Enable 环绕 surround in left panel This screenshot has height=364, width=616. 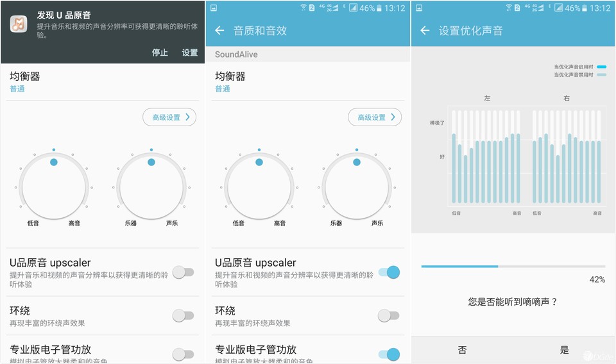(183, 315)
